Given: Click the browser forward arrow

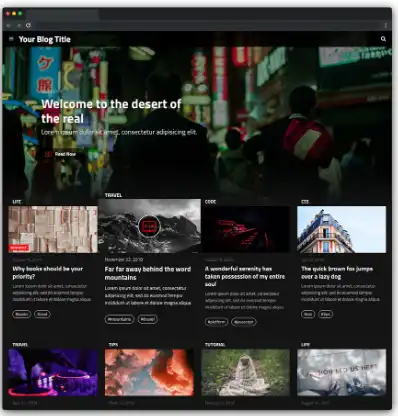Looking at the screenshot, I should [x=19, y=25].
